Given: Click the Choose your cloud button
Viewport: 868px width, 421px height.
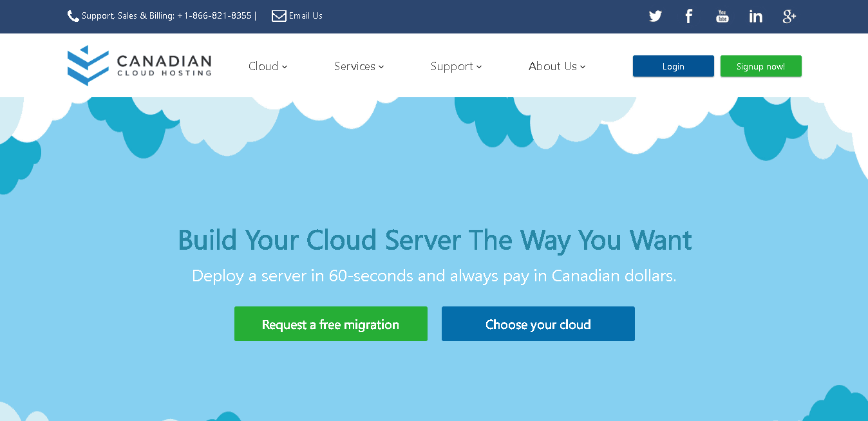Looking at the screenshot, I should [538, 324].
